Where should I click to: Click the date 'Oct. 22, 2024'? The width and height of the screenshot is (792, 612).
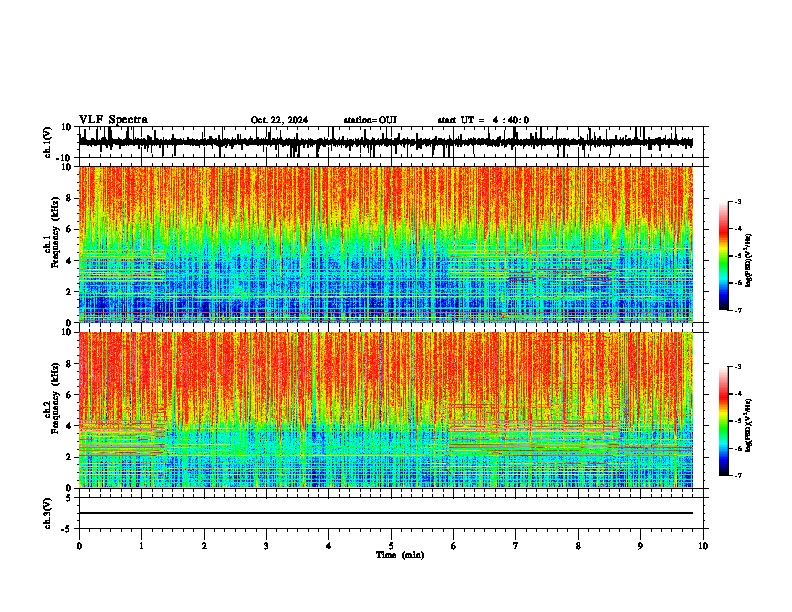click(x=279, y=120)
